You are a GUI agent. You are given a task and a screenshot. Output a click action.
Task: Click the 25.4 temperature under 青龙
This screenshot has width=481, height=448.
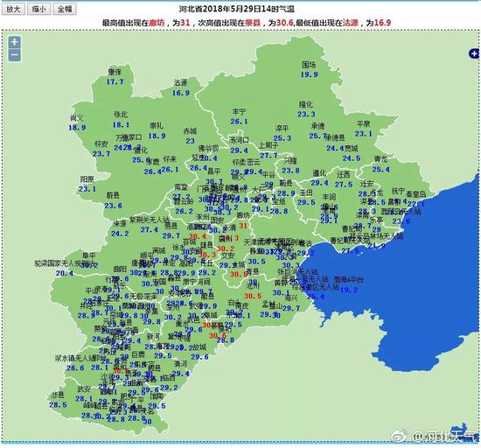380,170
